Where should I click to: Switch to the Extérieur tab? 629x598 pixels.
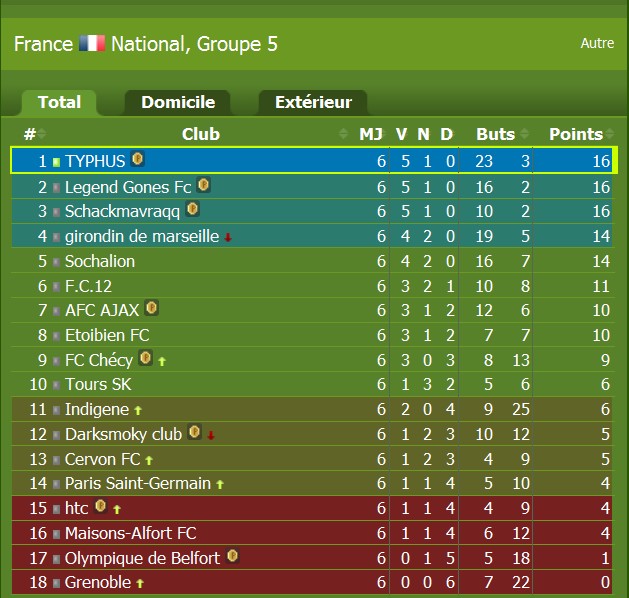pyautogui.click(x=313, y=103)
